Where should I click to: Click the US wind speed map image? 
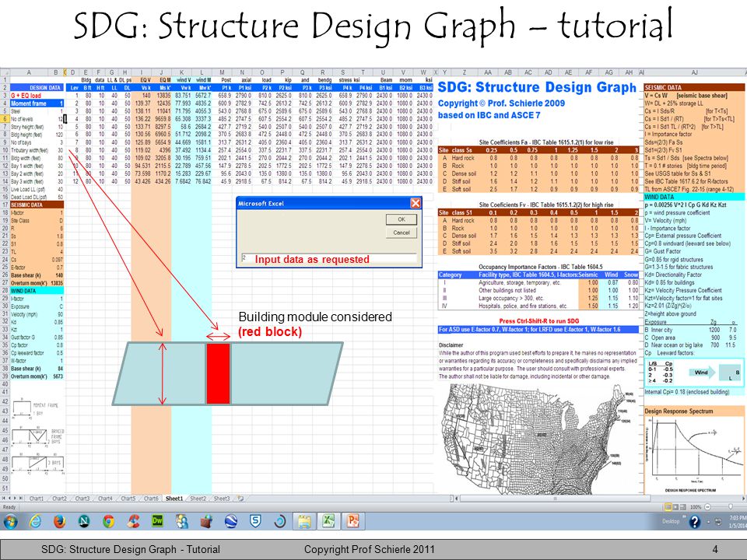pyautogui.click(x=538, y=438)
